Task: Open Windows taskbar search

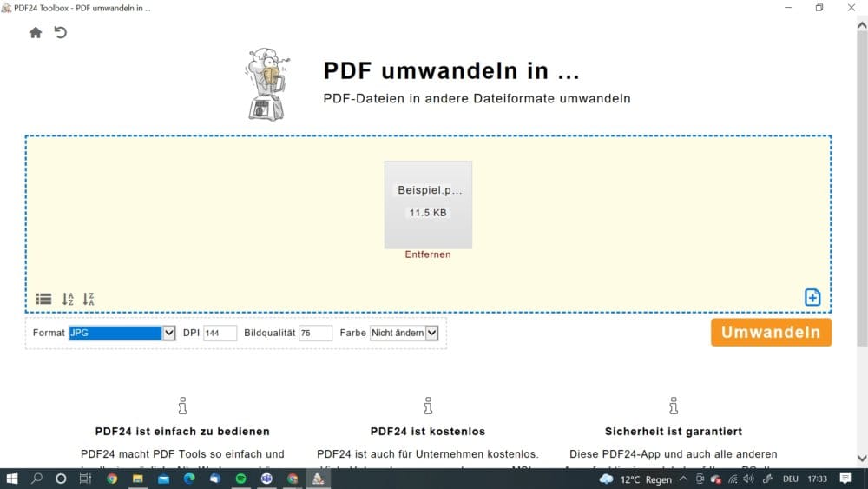Action: click(x=36, y=479)
